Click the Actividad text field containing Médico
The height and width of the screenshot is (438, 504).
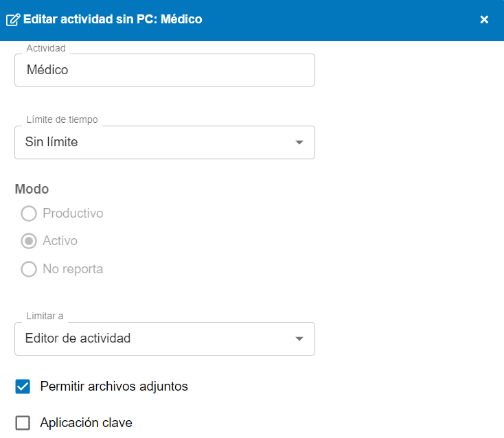pos(164,70)
